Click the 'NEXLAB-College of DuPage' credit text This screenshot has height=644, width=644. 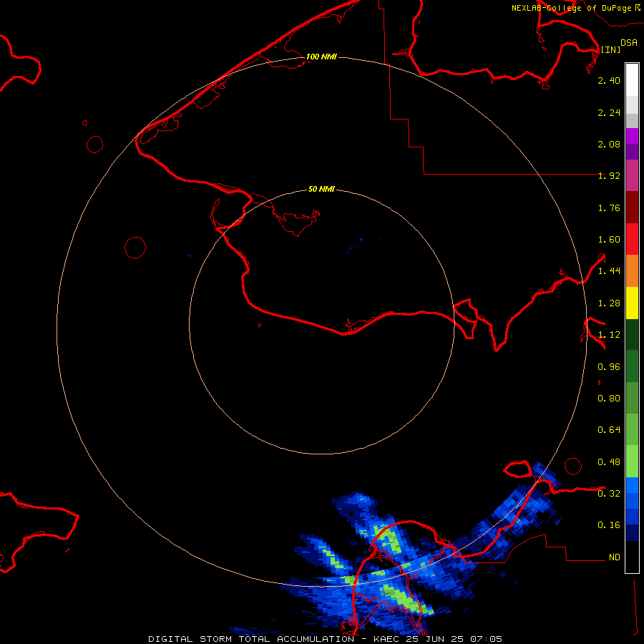coord(571,8)
